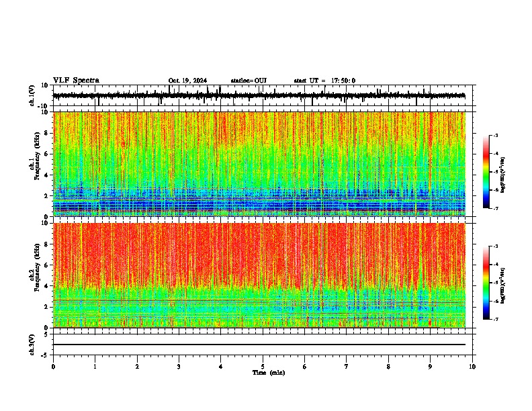Screen dimensions: 532x411
Task: Click the 'VLF Spectra' title text
Action: tap(76, 80)
